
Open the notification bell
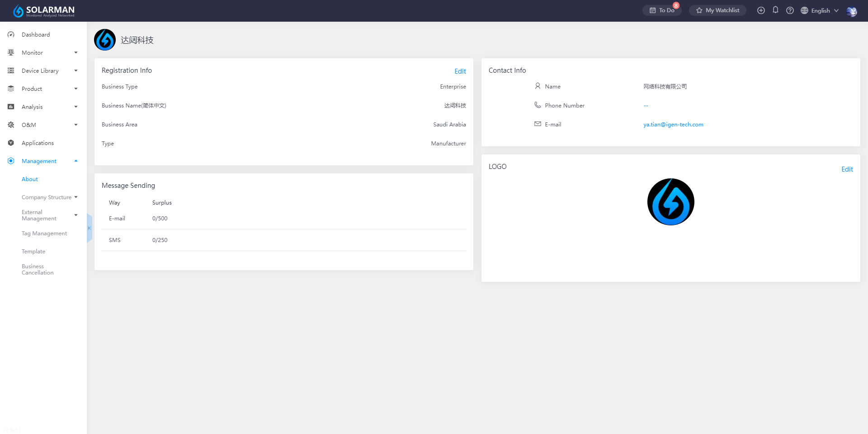coord(775,10)
